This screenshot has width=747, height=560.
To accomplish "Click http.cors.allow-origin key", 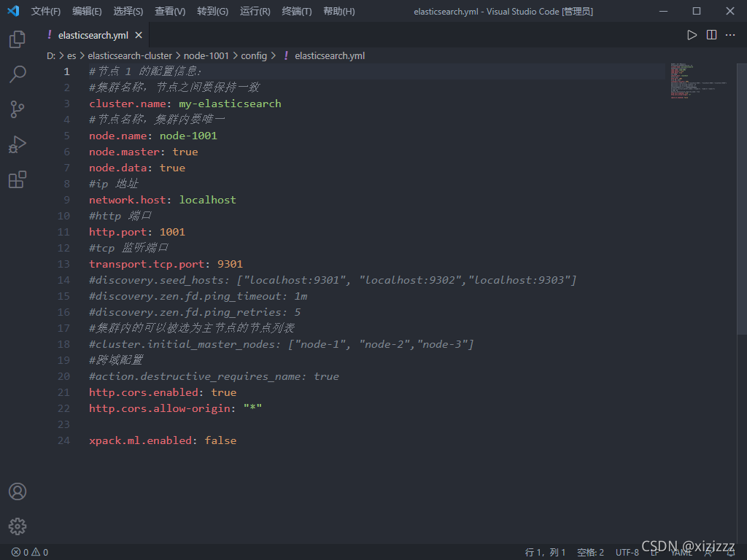I will tap(160, 408).
